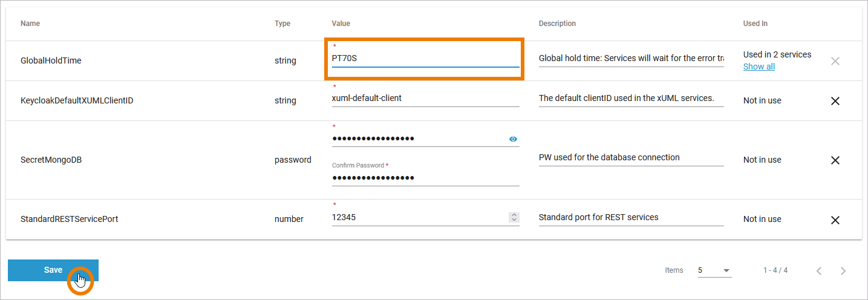Adjust StandardRESTServicePort number with the stepper
The height and width of the screenshot is (300, 868).
coord(514,217)
